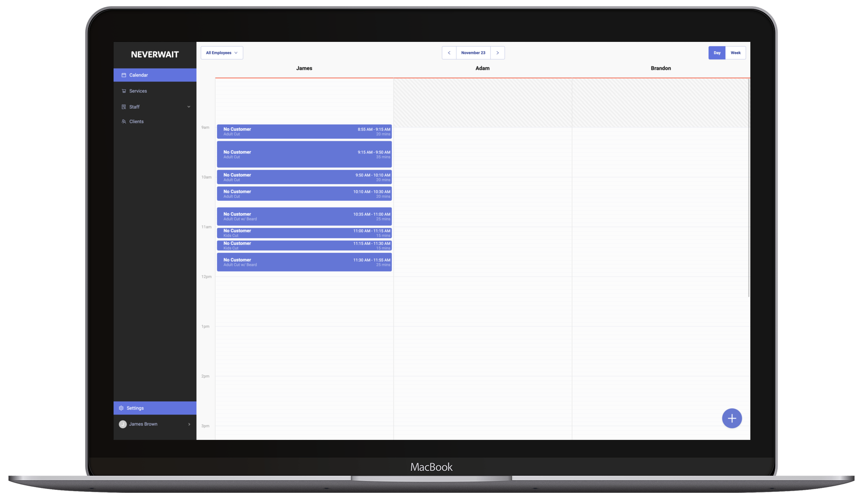859x504 pixels.
Task: Click the left navigation arrow
Action: pyautogui.click(x=449, y=53)
